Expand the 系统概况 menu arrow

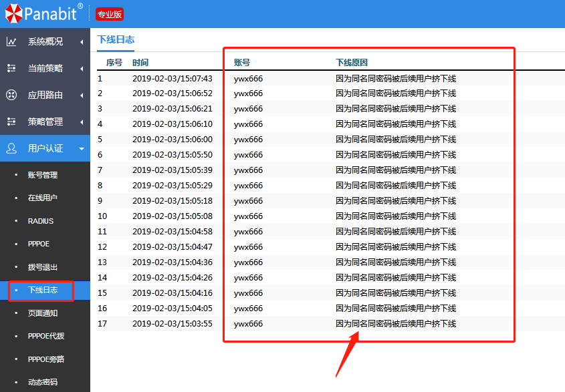[x=82, y=42]
